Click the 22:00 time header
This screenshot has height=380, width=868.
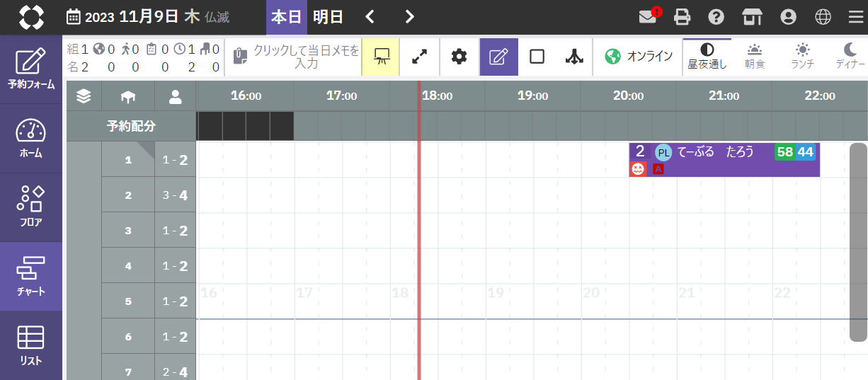[820, 96]
